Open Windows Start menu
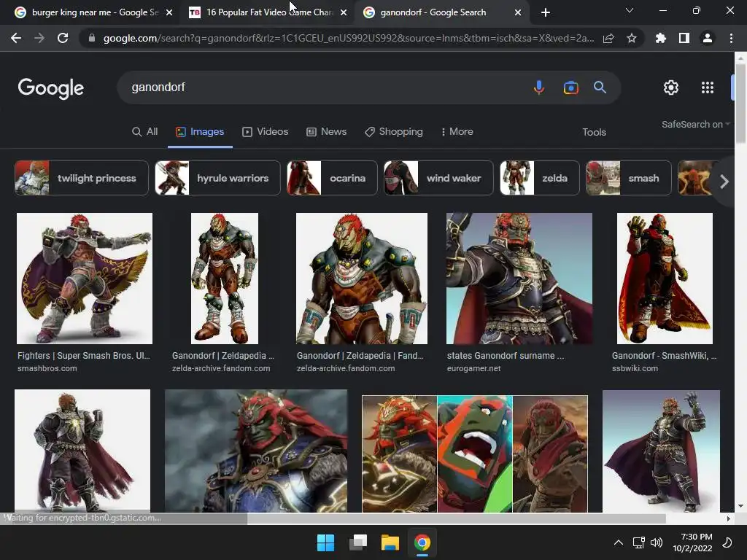747x560 pixels. click(326, 542)
